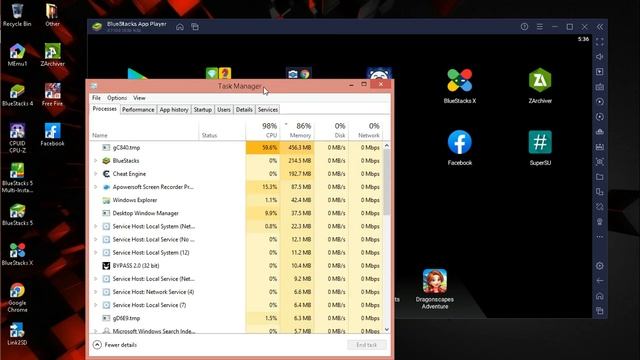Switch to the Users tab

[224, 110]
